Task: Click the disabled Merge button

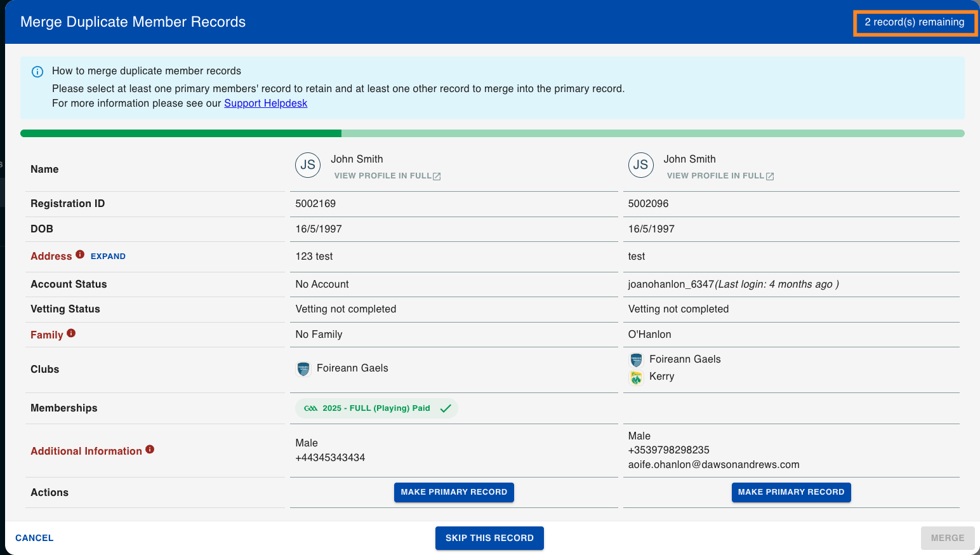Action: [x=948, y=538]
